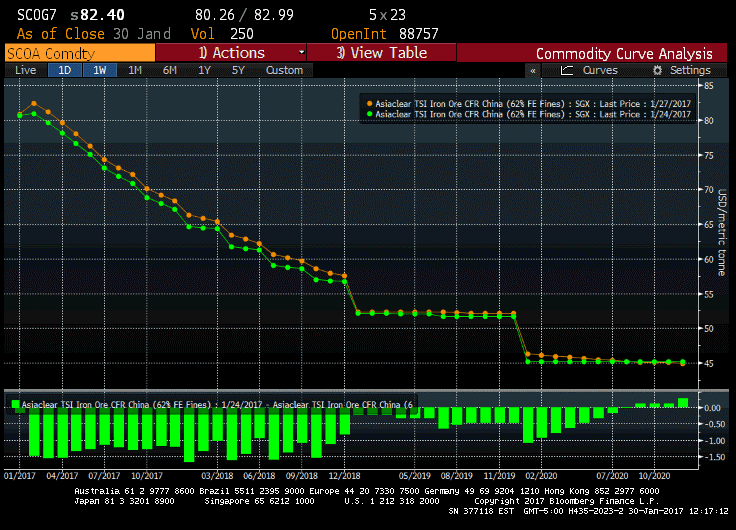
Task: Open the Curves panel label
Action: [600, 70]
